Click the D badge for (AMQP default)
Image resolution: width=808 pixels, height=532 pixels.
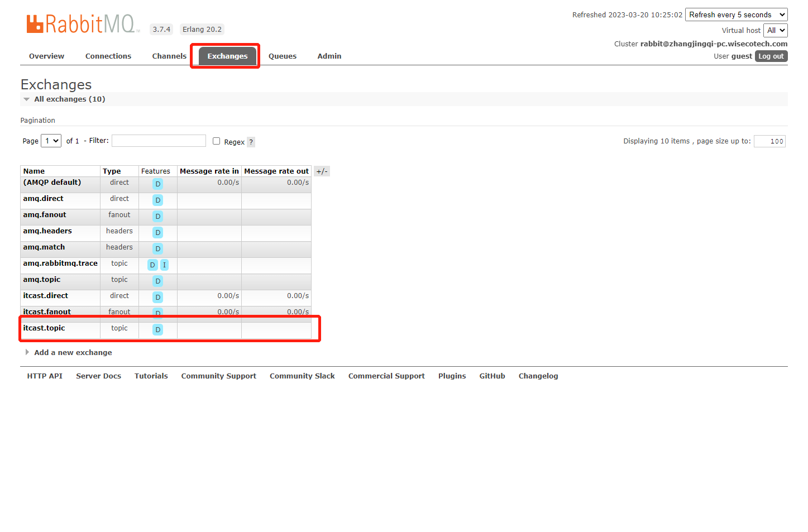158,184
